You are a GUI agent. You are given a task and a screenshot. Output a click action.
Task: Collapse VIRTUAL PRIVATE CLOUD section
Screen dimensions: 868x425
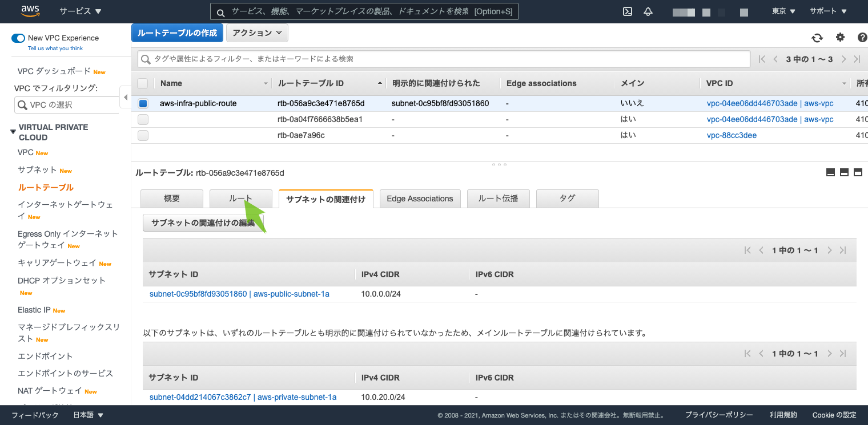pos(13,132)
